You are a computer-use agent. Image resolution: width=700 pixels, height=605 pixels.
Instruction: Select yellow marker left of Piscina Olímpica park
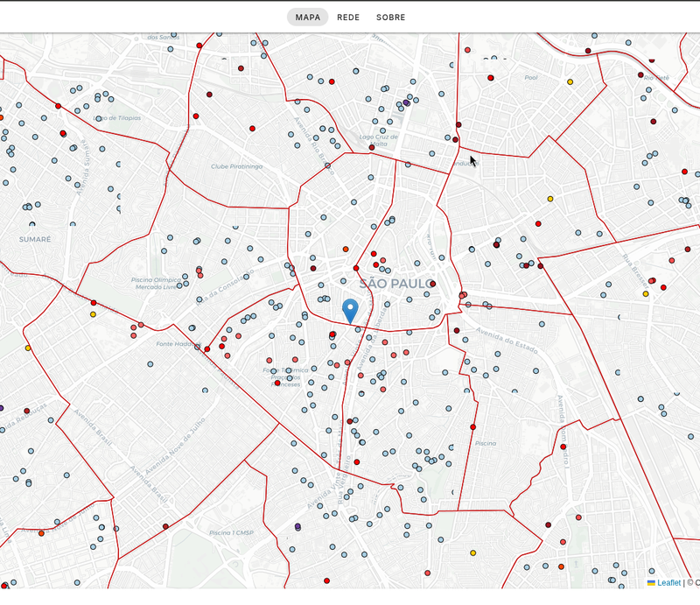93,314
